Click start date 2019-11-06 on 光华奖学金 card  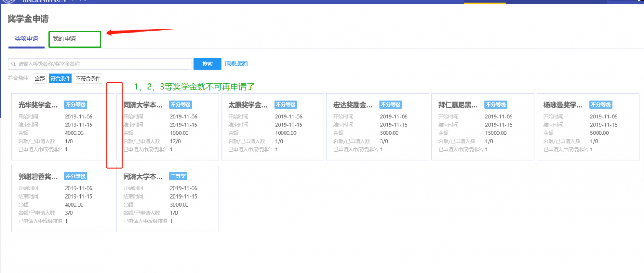coord(78,117)
